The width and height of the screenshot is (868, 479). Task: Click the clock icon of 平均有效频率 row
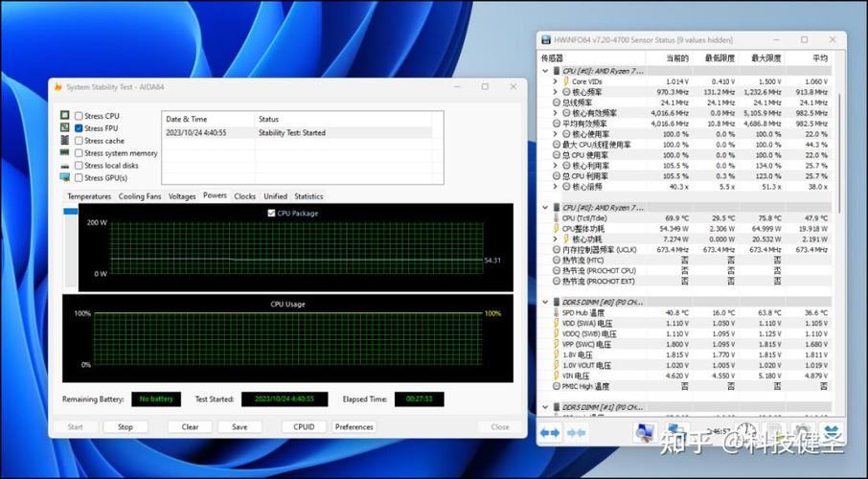tap(557, 124)
